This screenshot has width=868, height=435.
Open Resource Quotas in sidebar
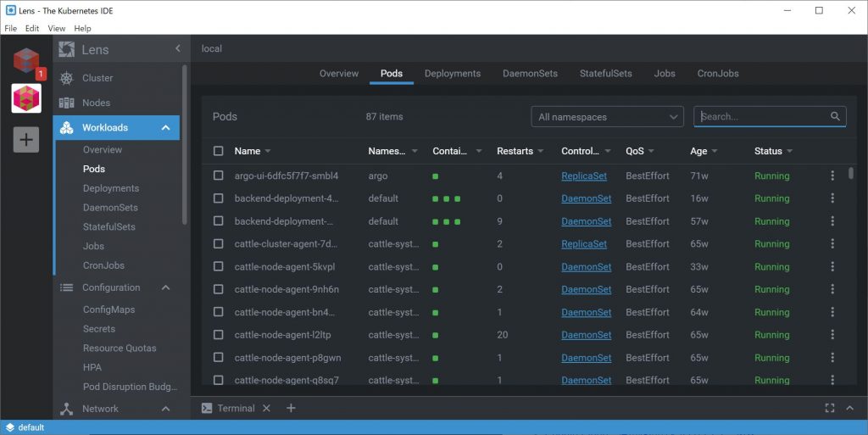(120, 349)
